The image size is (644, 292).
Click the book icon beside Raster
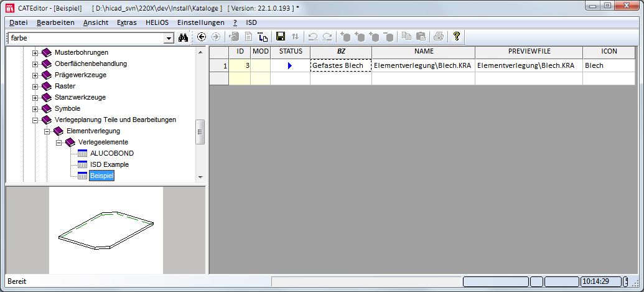pos(47,87)
